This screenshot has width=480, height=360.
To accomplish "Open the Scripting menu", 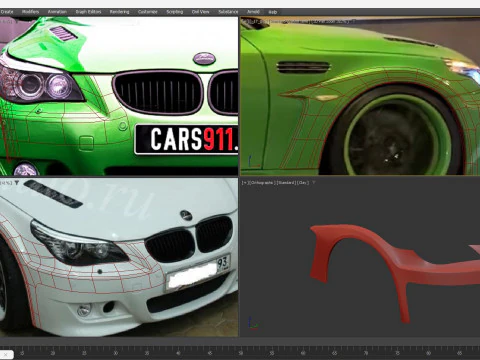I will [175, 12].
